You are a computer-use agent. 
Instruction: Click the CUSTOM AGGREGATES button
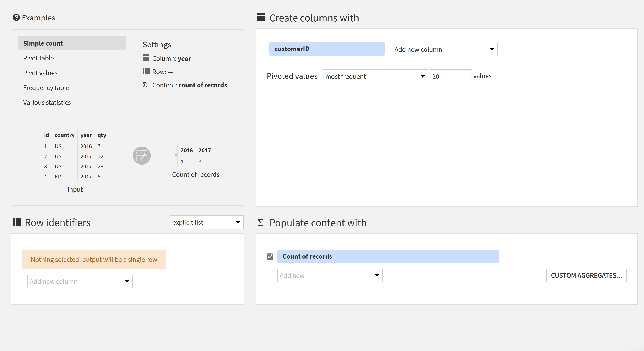pyautogui.click(x=586, y=275)
